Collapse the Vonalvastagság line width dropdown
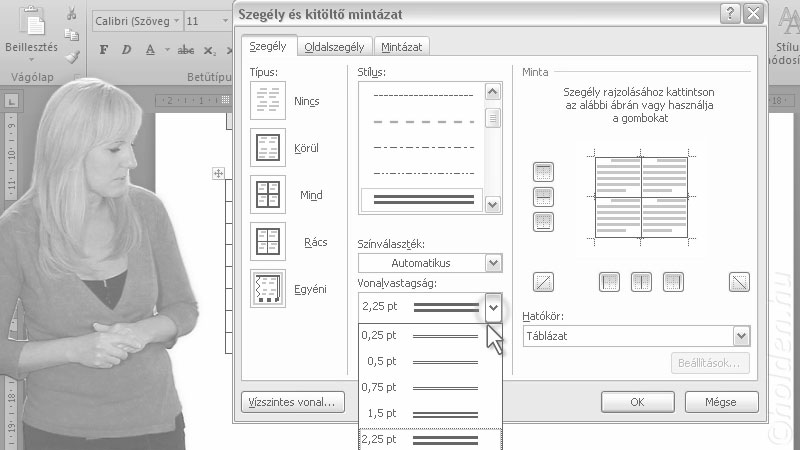 click(x=492, y=308)
